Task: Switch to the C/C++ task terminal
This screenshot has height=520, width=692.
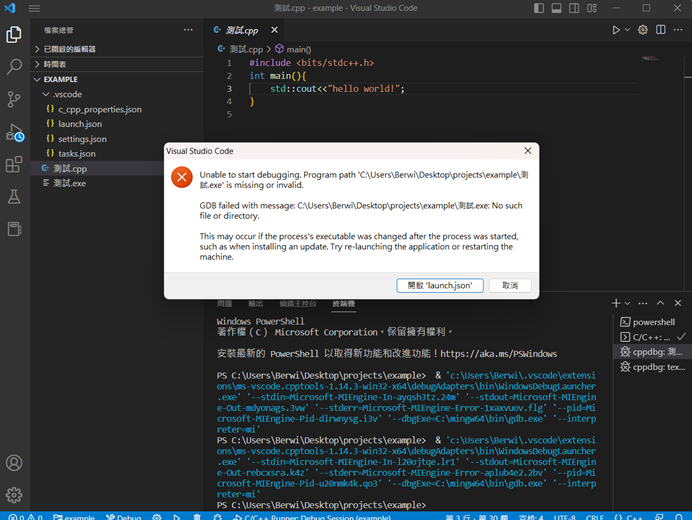Action: pyautogui.click(x=651, y=337)
